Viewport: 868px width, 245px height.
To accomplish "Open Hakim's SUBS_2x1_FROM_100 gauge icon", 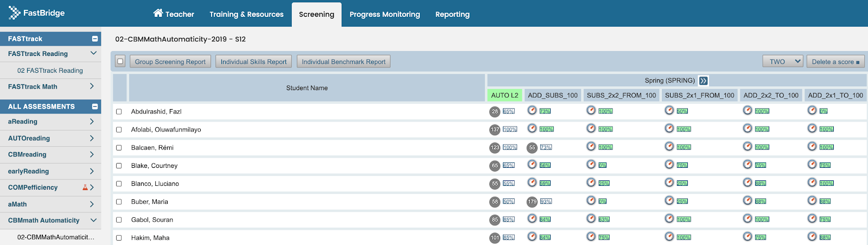I will [669, 236].
